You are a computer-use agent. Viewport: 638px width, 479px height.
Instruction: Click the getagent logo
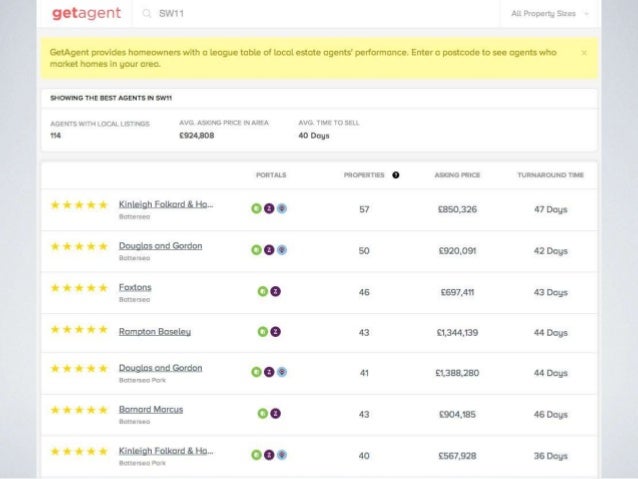(x=86, y=14)
